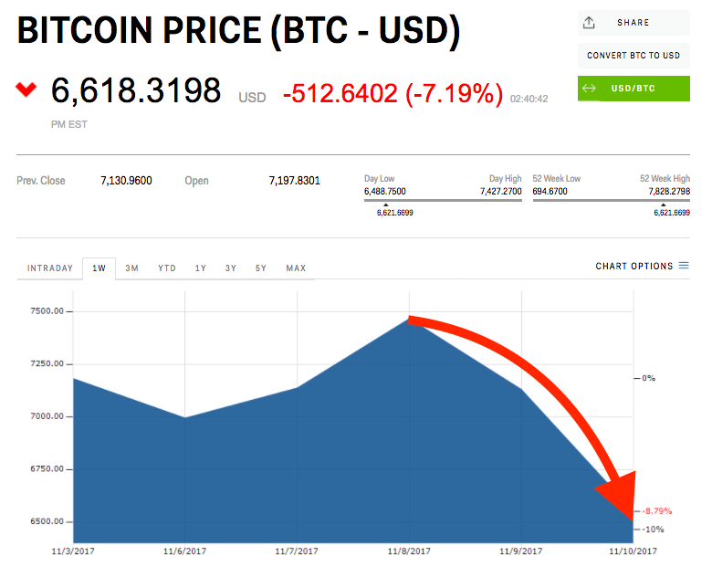The width and height of the screenshot is (712, 588).
Task: Select the 1W chart tab
Action: 99,268
